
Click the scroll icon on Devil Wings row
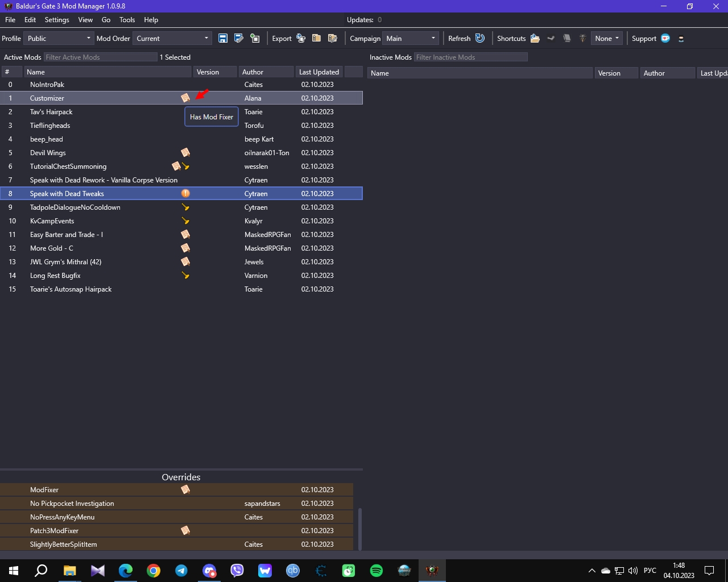tap(185, 152)
